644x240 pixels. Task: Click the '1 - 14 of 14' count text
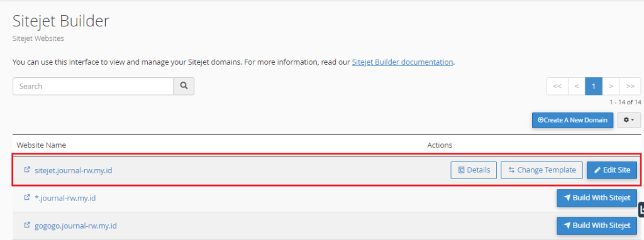(x=625, y=102)
